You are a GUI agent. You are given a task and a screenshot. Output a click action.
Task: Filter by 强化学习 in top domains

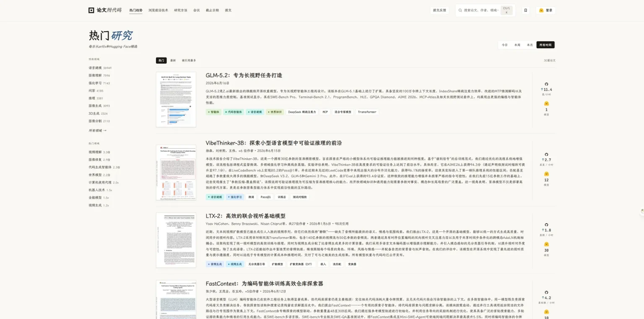click(x=99, y=83)
